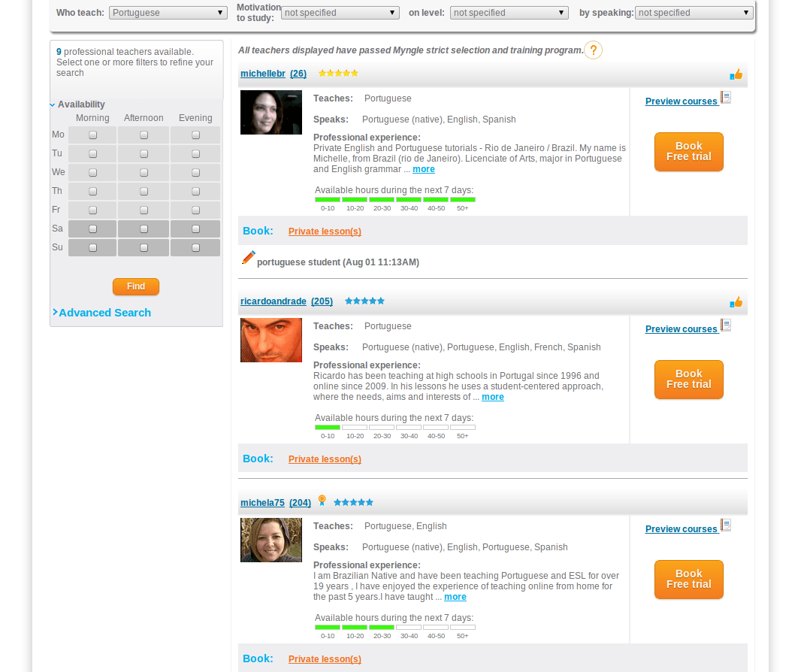The height and width of the screenshot is (672, 801).
Task: Open michela75's (204) reviews link
Action: click(301, 503)
